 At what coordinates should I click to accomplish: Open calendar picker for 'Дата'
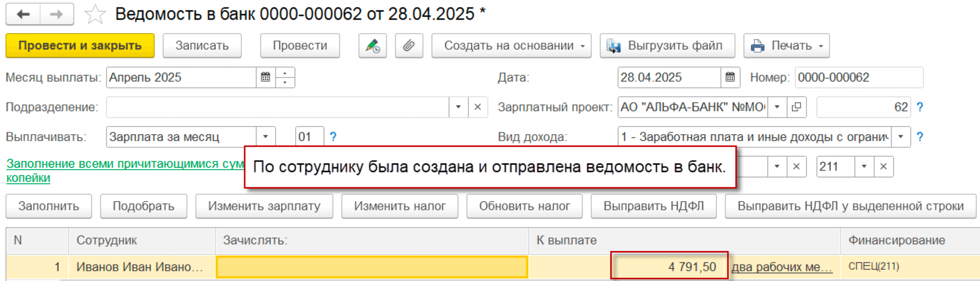pyautogui.click(x=730, y=77)
